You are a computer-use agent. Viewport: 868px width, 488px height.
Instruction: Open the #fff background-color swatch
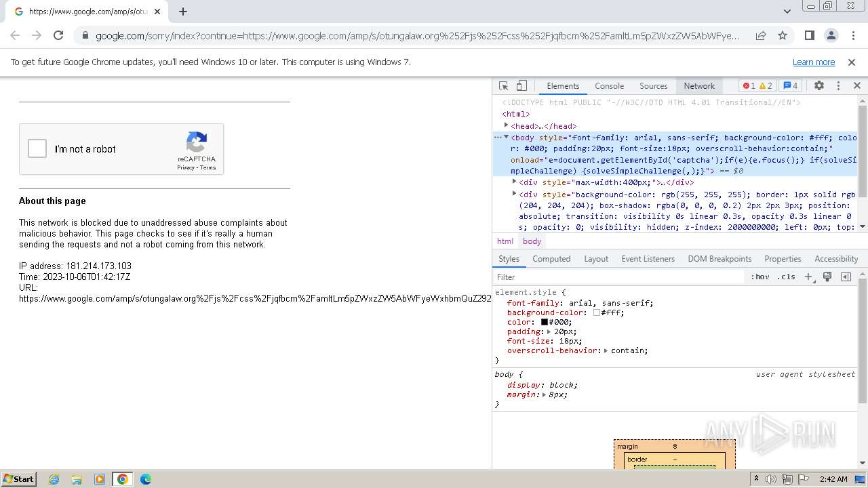(597, 312)
